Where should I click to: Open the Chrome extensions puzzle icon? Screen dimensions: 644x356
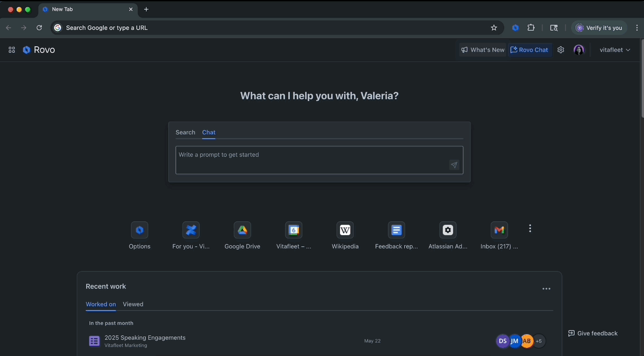531,27
